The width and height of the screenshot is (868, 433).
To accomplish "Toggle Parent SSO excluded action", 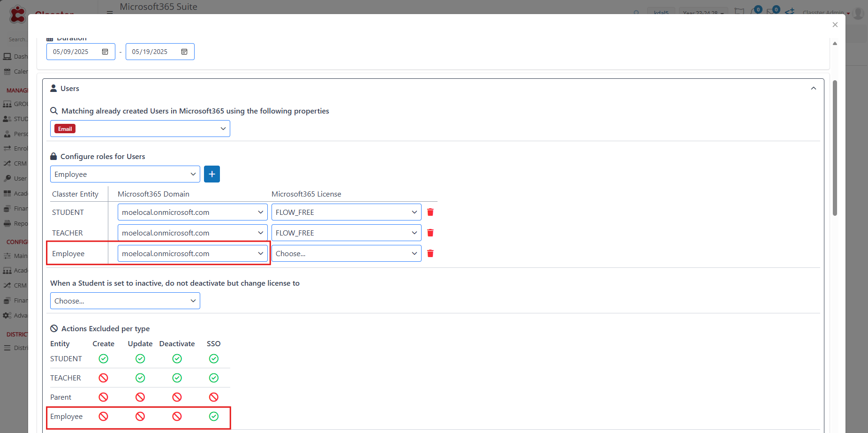I will [x=214, y=397].
